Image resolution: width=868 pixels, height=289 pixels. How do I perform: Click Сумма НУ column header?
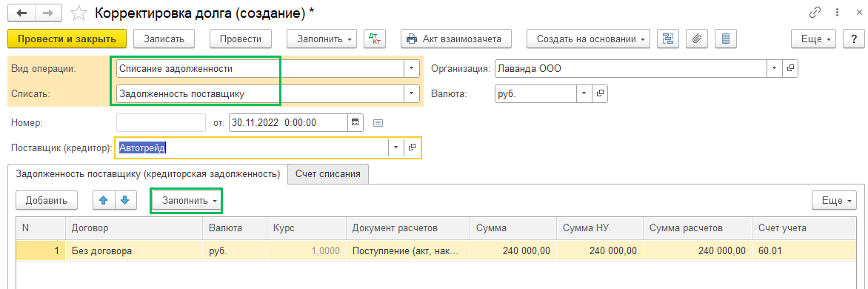(x=599, y=227)
